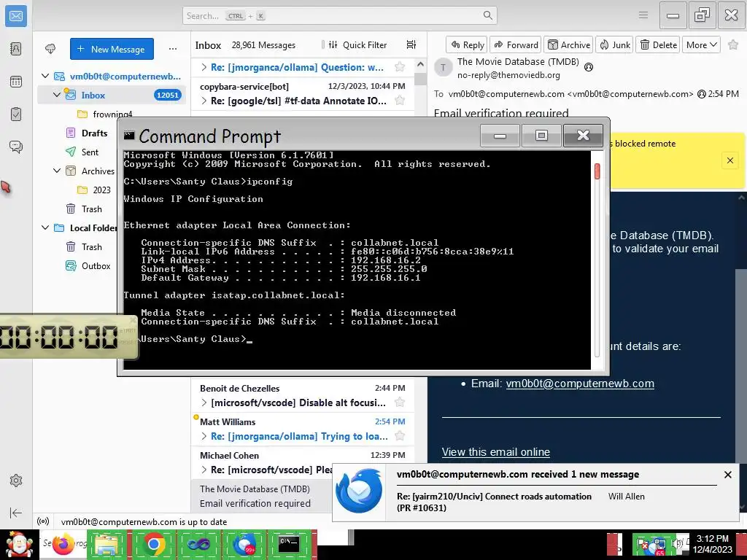Click the vm0b0t@computernewb.com email link
The height and width of the screenshot is (560, 747).
click(x=580, y=384)
